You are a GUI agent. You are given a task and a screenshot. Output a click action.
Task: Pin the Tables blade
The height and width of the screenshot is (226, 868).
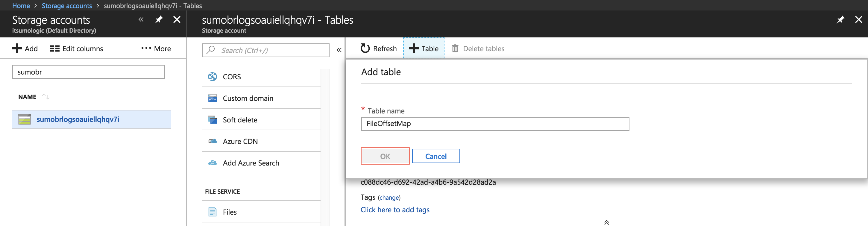click(841, 20)
